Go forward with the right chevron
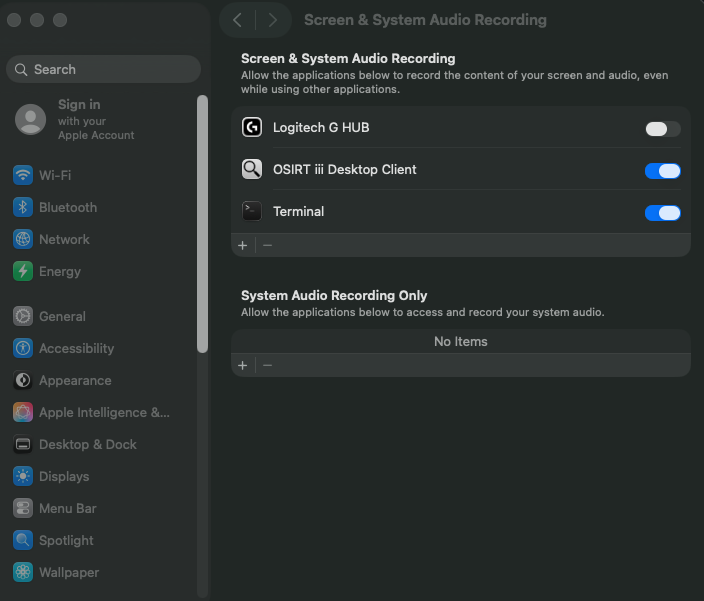 pos(273,20)
